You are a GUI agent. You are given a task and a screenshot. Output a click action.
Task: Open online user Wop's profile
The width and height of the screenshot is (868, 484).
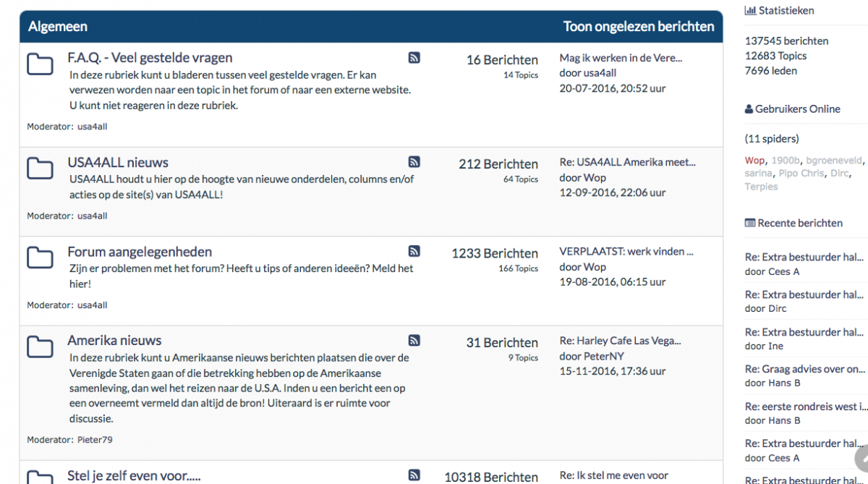[x=754, y=161]
